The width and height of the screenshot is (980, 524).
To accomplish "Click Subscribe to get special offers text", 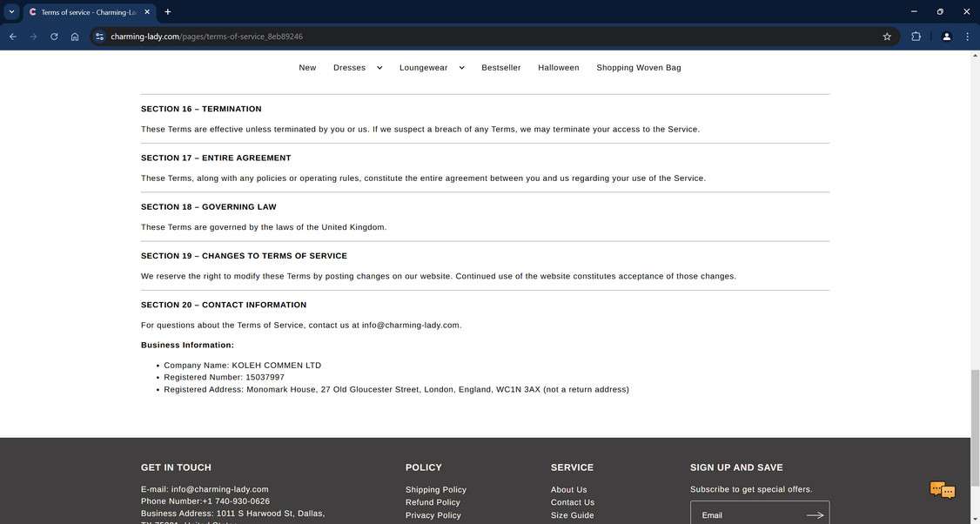I will pos(751,489).
